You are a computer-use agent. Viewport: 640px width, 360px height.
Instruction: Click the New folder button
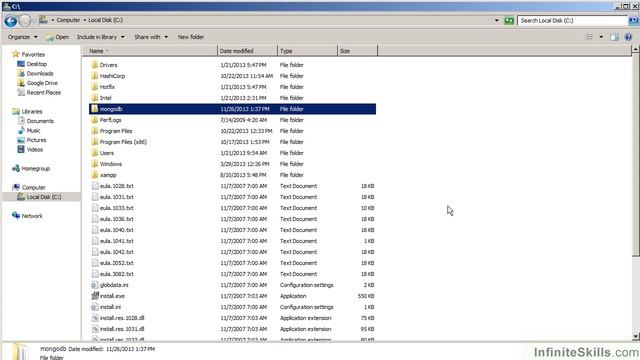point(191,37)
